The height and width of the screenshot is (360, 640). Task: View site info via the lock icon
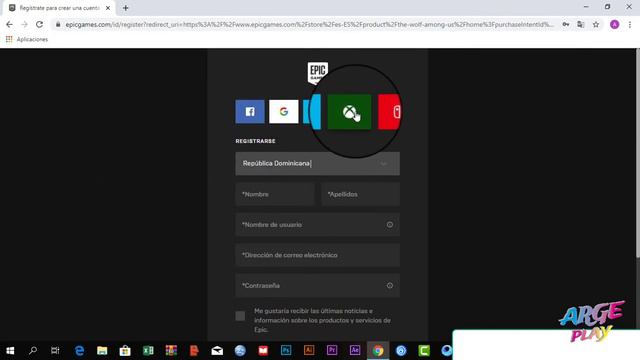[58, 24]
